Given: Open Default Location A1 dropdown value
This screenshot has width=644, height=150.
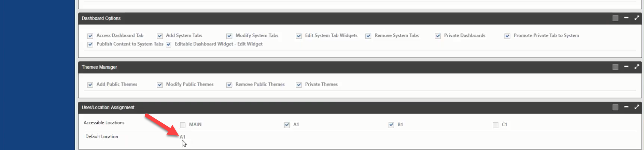Looking at the screenshot, I should [182, 137].
